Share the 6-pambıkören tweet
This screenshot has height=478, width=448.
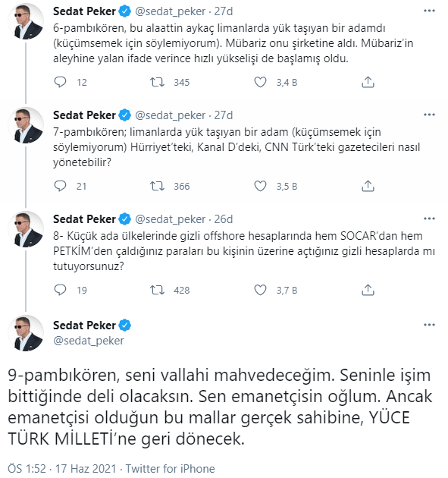(368, 82)
